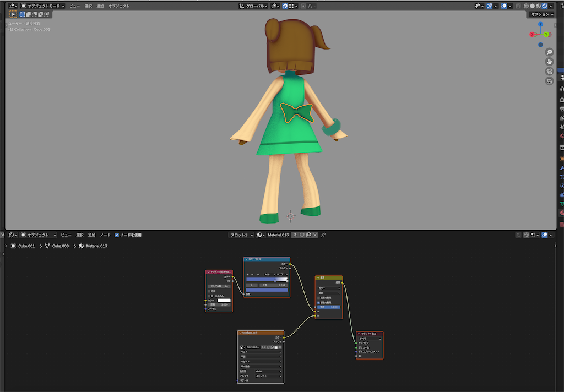The width and height of the screenshot is (564, 392).
Task: Toggle viewport gizmos display button
Action: point(489,6)
